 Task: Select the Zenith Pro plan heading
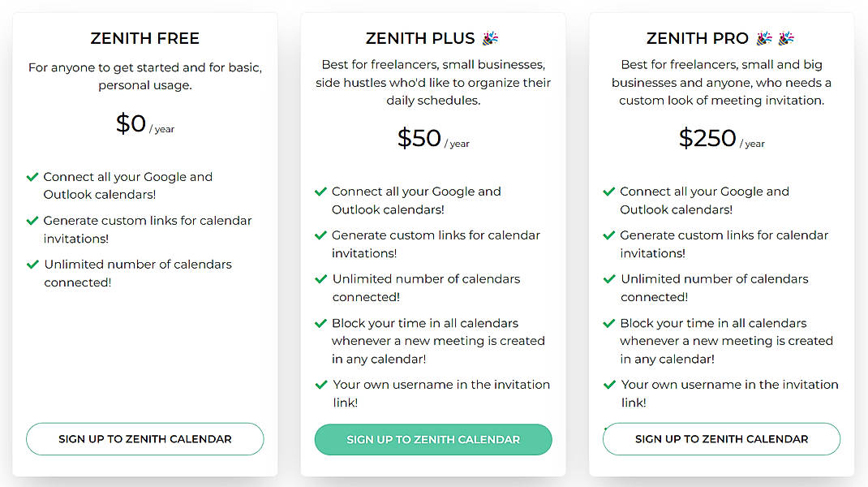[698, 37]
